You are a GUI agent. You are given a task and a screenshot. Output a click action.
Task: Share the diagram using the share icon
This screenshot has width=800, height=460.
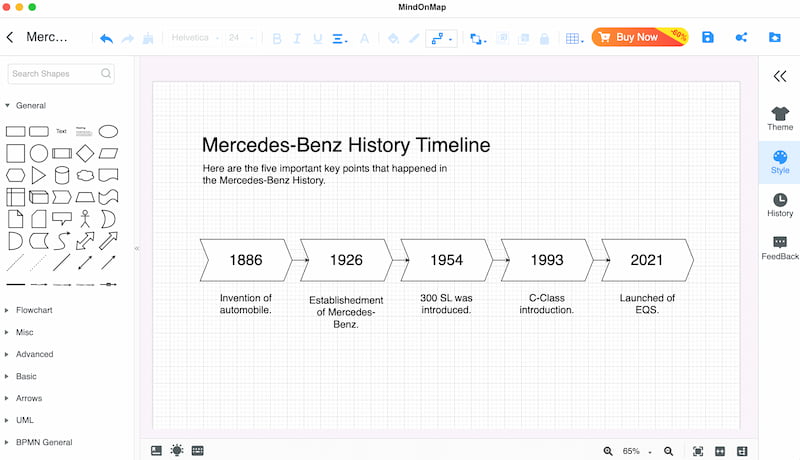coord(741,37)
